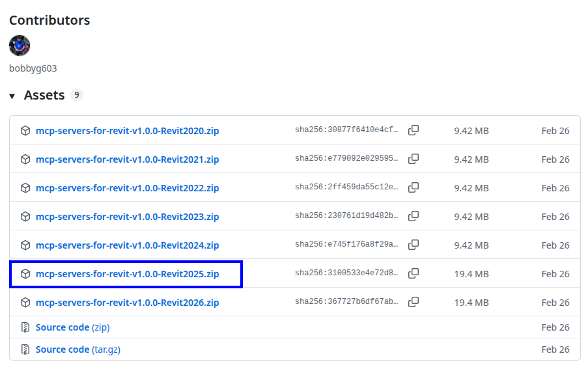
Task: Select hash text sha256:367727b6df67ab…
Action: point(346,301)
